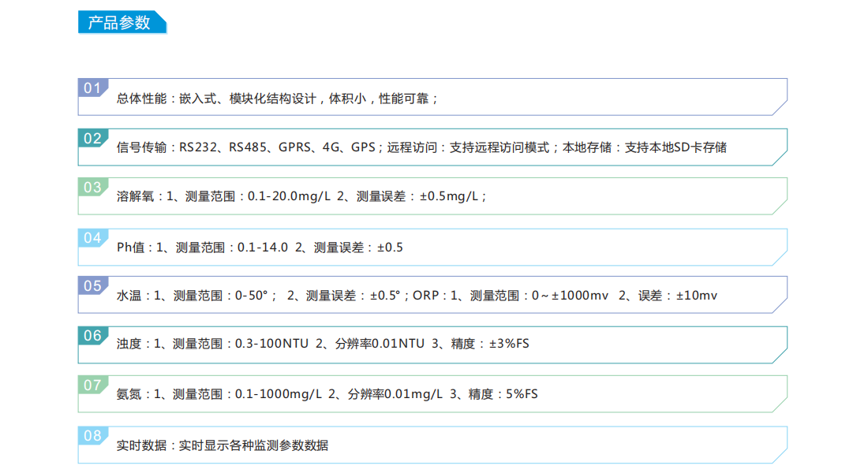
Task: Select the 水温 and ORP specification line
Action: (417, 296)
